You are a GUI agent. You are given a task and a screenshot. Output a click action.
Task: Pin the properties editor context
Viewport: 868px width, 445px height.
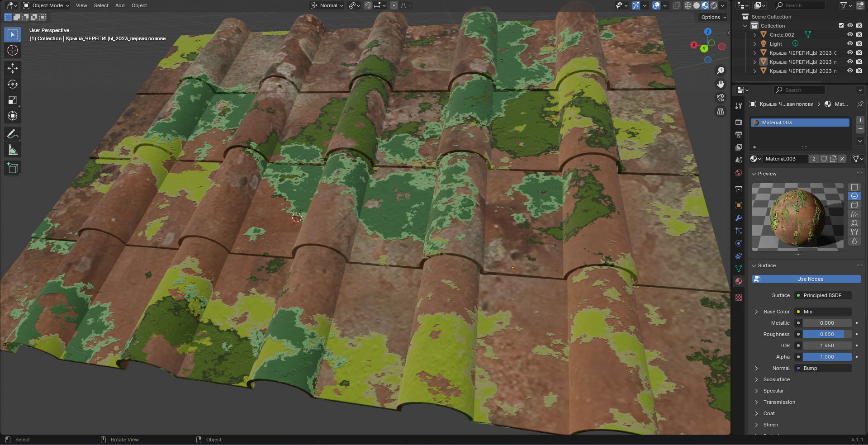tap(860, 104)
